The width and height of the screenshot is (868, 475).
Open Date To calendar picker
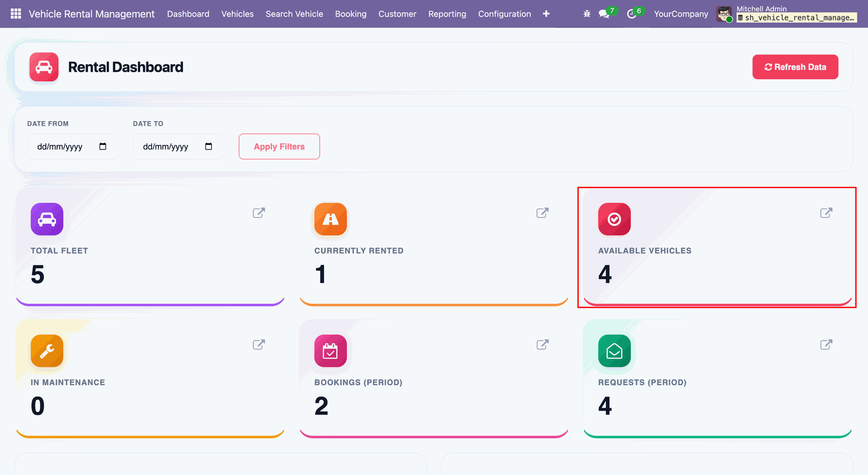[208, 146]
